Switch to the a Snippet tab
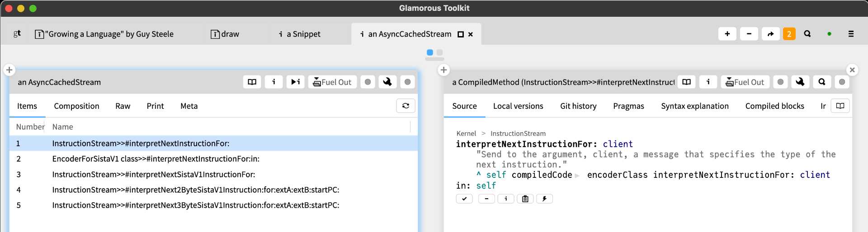Viewport: 868px width, 232px height. tap(300, 34)
